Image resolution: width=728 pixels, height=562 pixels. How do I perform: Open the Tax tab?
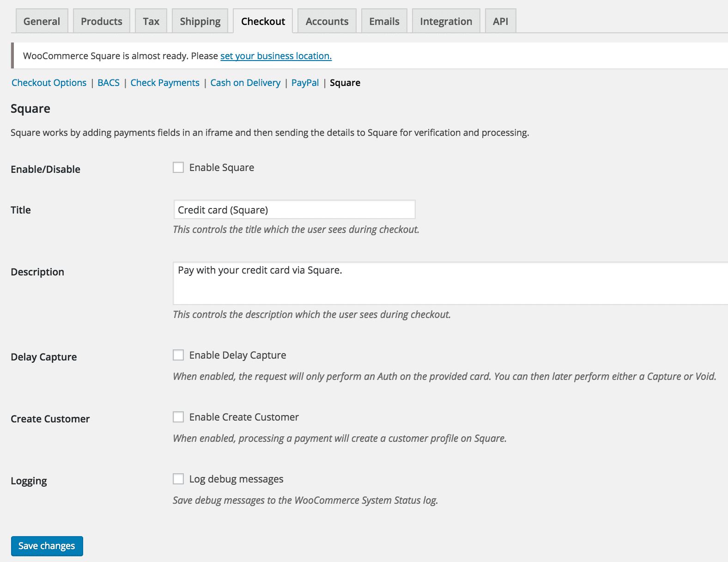(151, 21)
